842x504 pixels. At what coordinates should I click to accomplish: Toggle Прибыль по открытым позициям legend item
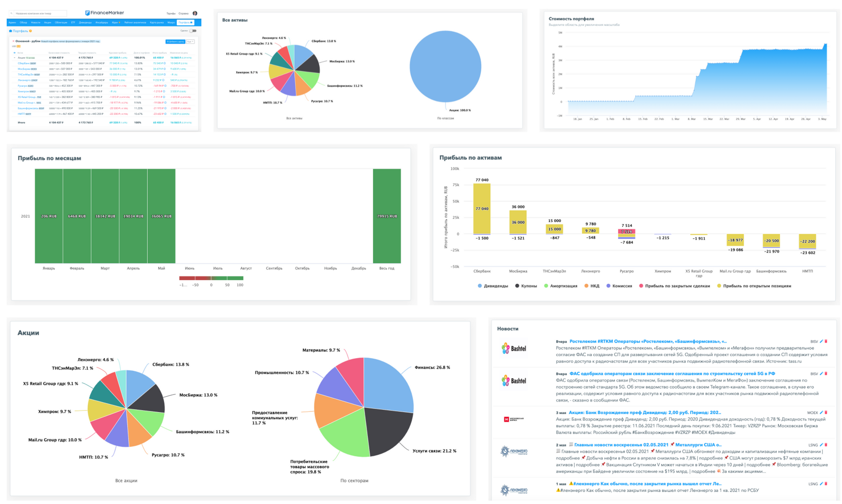pyautogui.click(x=754, y=286)
